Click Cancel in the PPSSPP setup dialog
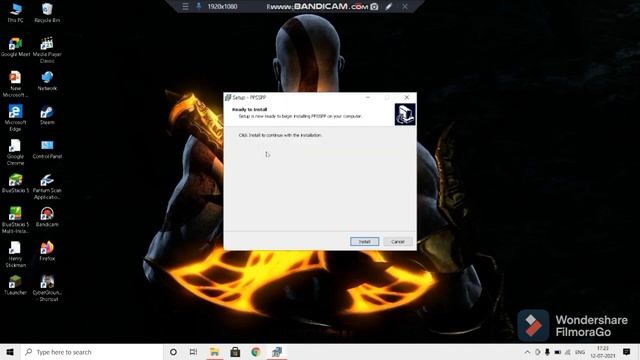640x360 pixels. point(398,242)
